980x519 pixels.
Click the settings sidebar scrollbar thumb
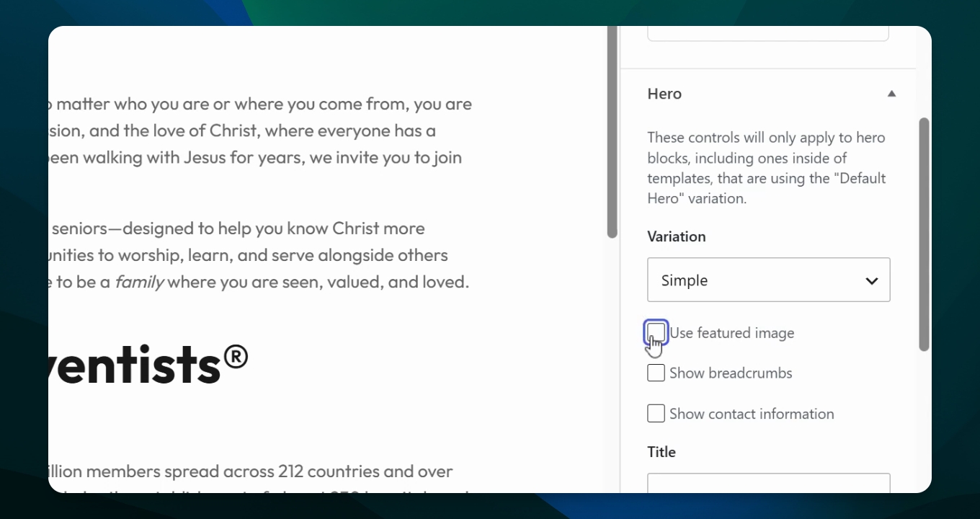pyautogui.click(x=925, y=234)
